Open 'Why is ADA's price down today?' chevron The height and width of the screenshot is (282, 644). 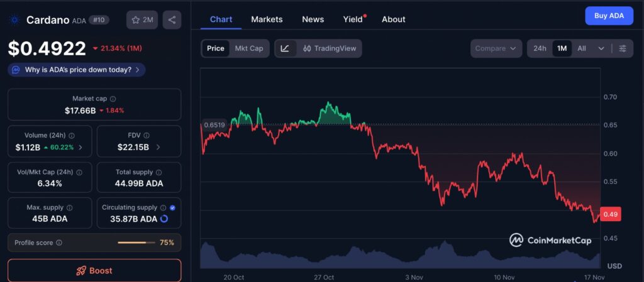pyautogui.click(x=137, y=70)
